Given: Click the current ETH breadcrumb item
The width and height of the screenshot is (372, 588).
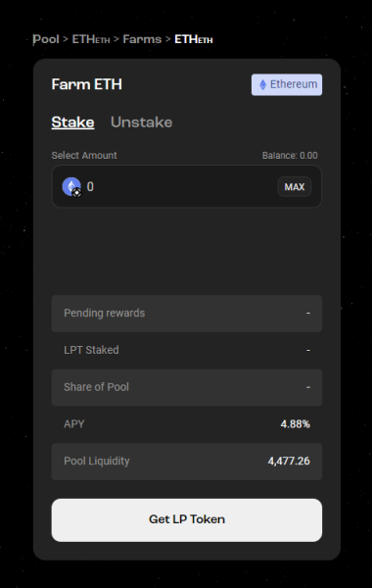Looking at the screenshot, I should (x=194, y=39).
